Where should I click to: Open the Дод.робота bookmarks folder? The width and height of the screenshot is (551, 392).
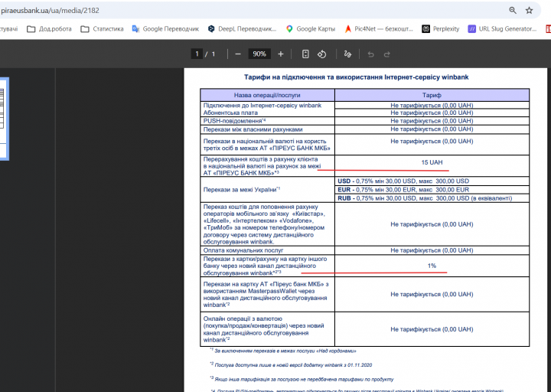[49, 29]
